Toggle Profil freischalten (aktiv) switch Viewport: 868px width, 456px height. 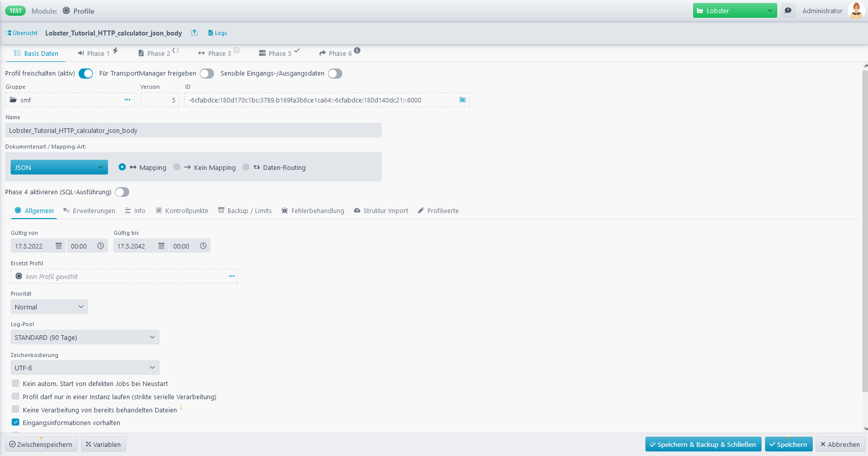(86, 74)
